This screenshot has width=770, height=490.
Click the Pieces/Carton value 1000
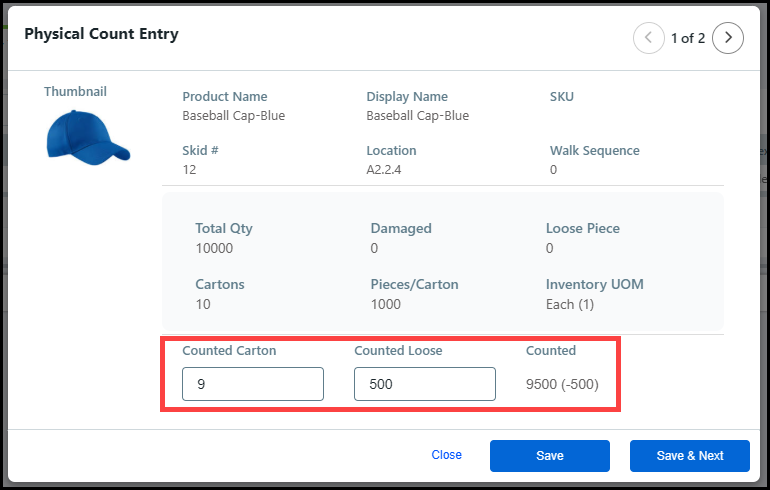(x=386, y=304)
